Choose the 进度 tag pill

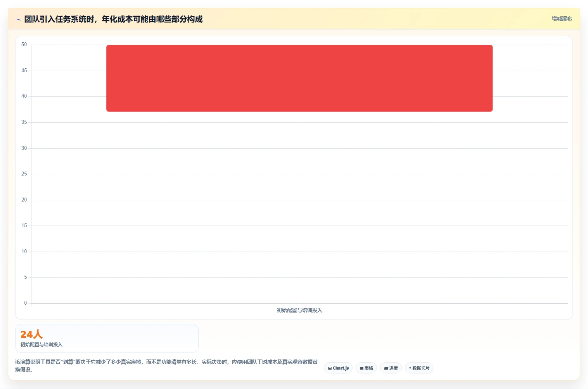[x=391, y=368]
